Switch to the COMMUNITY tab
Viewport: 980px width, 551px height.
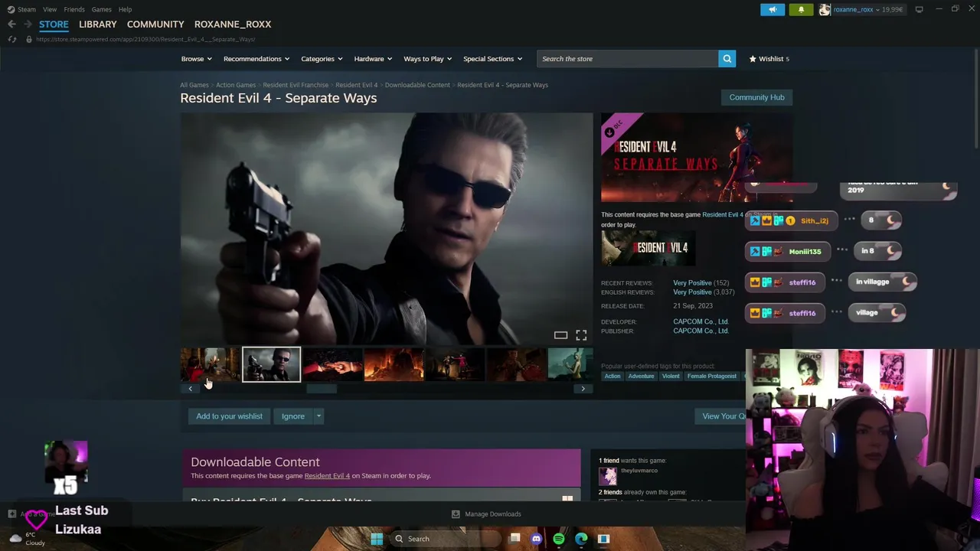(x=155, y=24)
